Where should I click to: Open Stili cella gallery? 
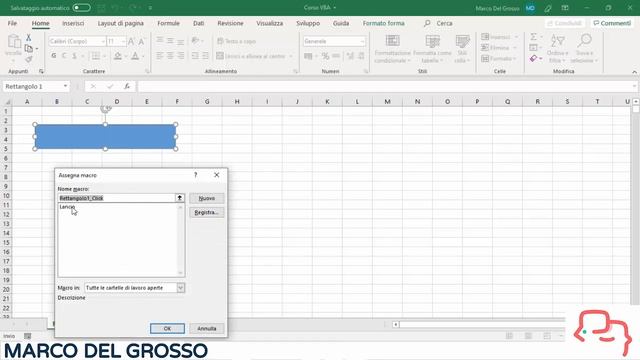pyautogui.click(x=462, y=49)
